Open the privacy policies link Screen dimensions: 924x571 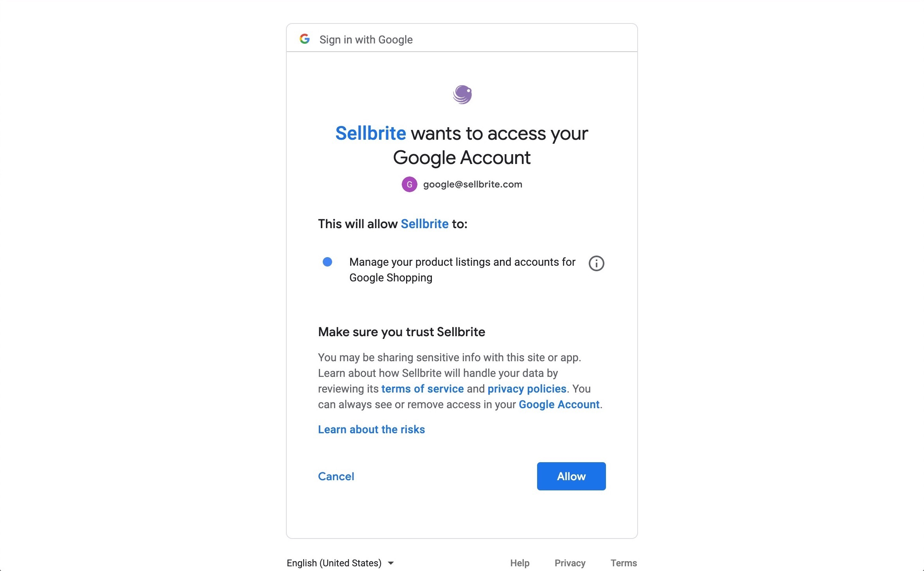[x=527, y=389]
